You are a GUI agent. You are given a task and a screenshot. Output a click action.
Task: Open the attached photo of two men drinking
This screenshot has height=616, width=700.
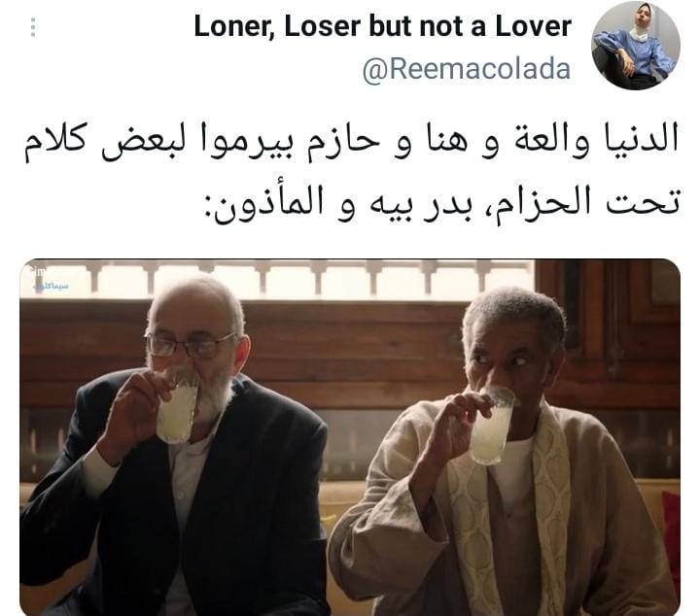click(350, 437)
